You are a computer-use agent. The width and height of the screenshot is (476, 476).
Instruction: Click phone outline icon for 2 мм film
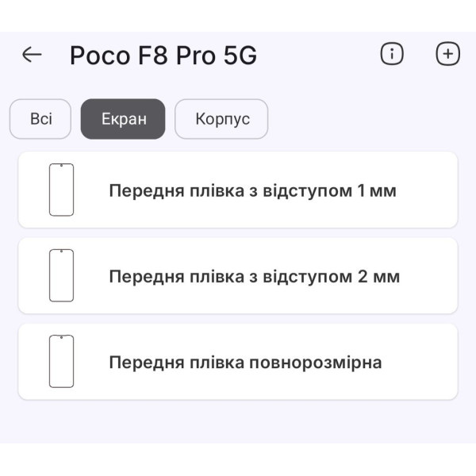click(x=61, y=275)
